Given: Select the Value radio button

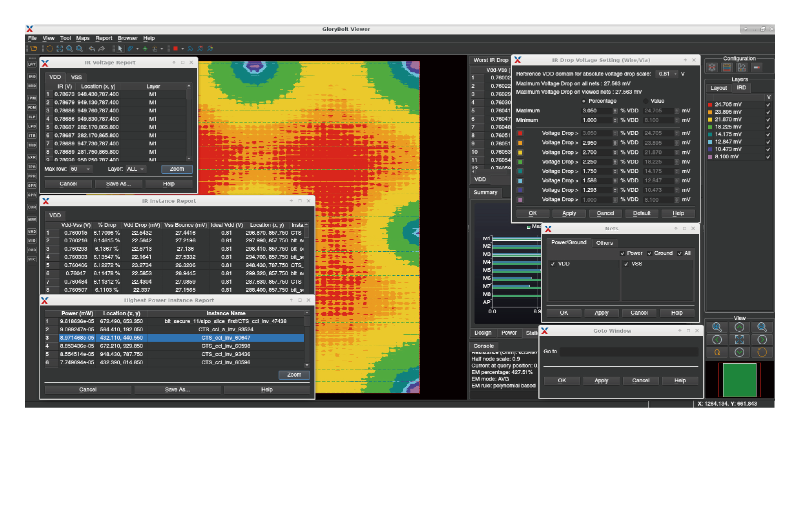Looking at the screenshot, I should coord(646,101).
